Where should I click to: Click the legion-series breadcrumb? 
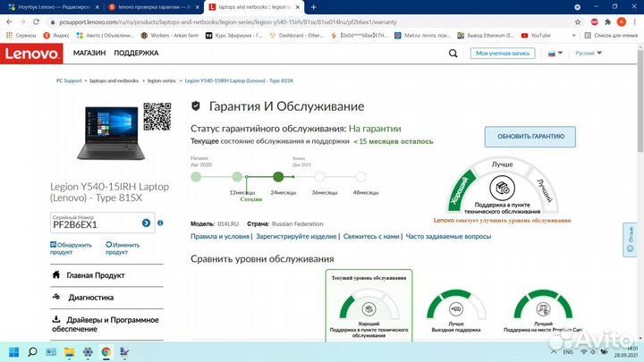tap(161, 80)
